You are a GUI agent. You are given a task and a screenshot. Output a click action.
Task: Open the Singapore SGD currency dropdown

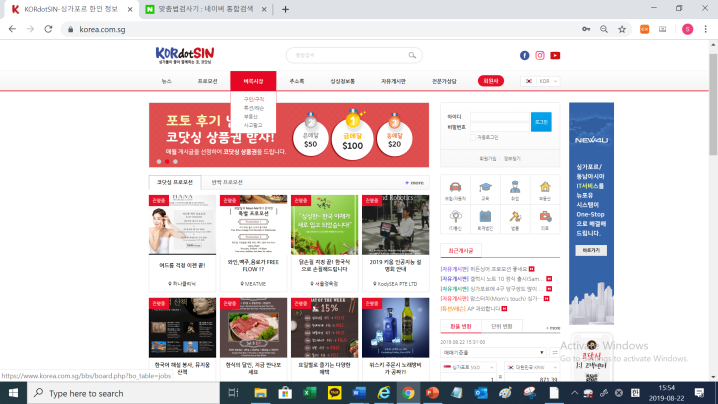[468, 367]
